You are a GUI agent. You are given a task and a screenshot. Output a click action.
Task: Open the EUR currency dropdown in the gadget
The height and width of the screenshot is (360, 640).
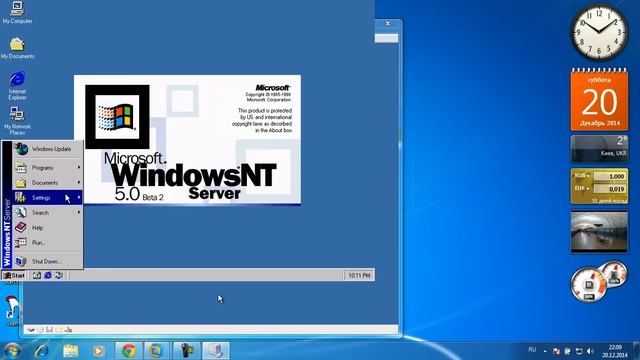[582, 189]
